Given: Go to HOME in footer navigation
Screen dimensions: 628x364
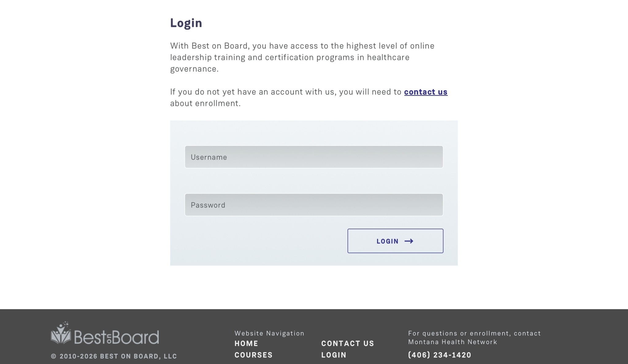Looking at the screenshot, I should pyautogui.click(x=246, y=343).
